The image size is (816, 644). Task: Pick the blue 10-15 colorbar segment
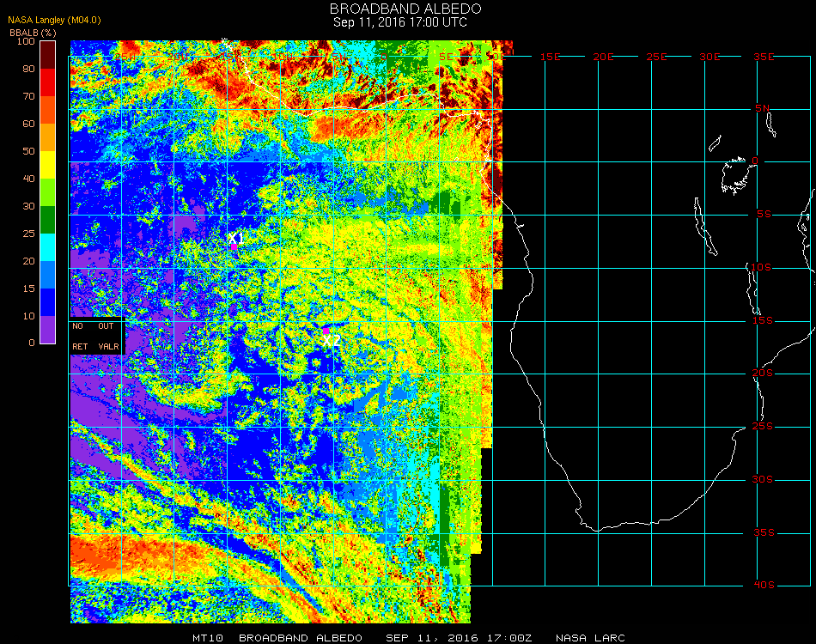tap(47, 302)
